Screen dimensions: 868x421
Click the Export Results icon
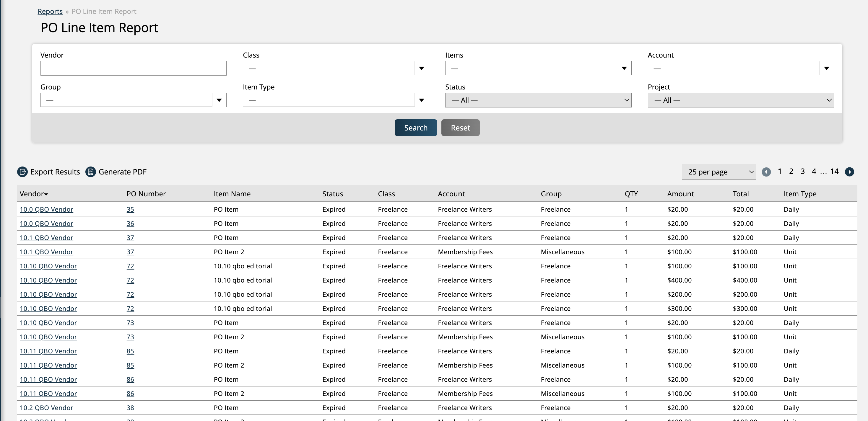coord(22,172)
